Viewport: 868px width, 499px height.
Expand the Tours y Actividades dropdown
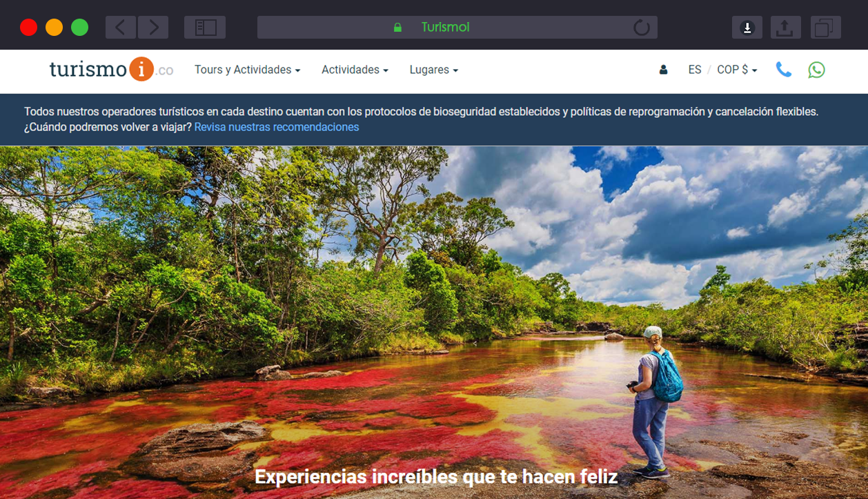click(247, 70)
